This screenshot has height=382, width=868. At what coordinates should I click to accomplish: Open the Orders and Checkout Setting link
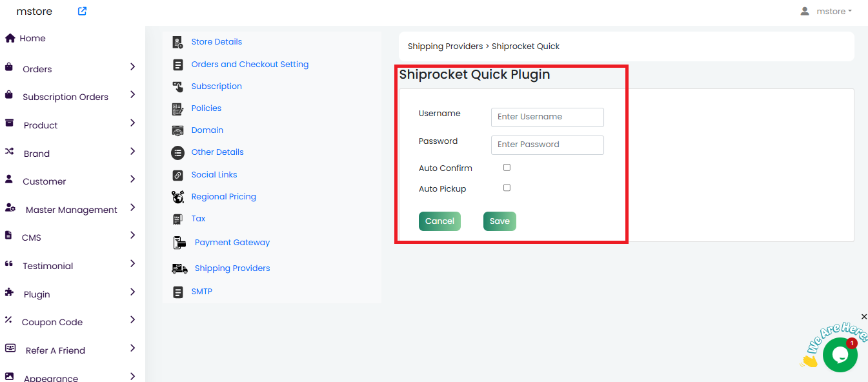click(x=250, y=65)
